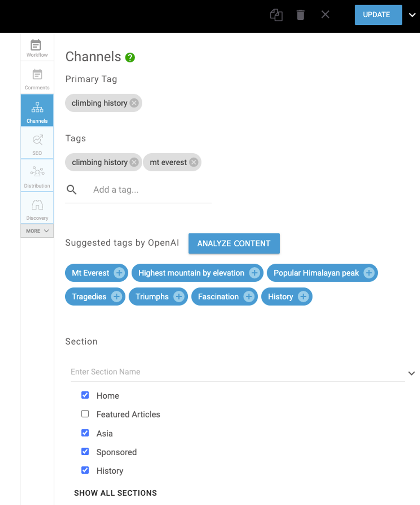The height and width of the screenshot is (505, 420).
Task: Remove the primary tag climbing history
Action: pos(134,103)
